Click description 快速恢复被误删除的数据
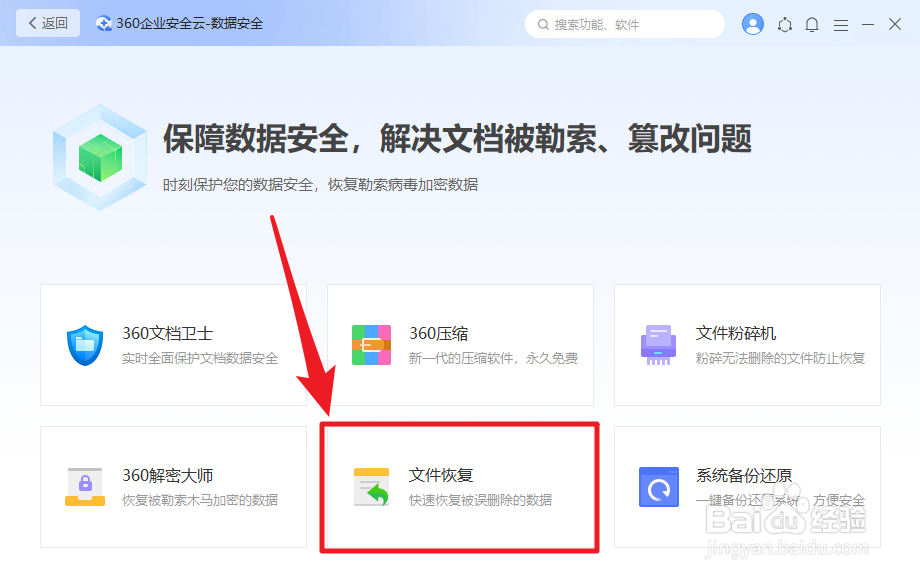920x580 pixels. 480,500
